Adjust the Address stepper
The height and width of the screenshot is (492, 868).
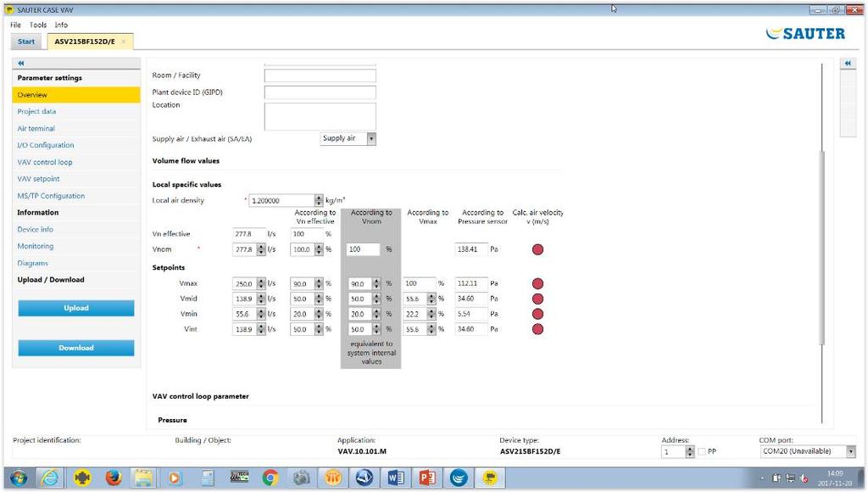689,451
